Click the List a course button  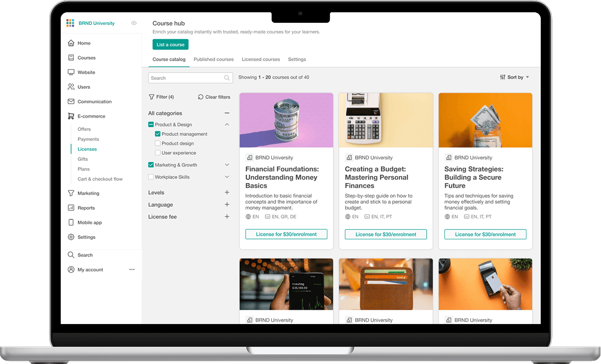point(170,44)
